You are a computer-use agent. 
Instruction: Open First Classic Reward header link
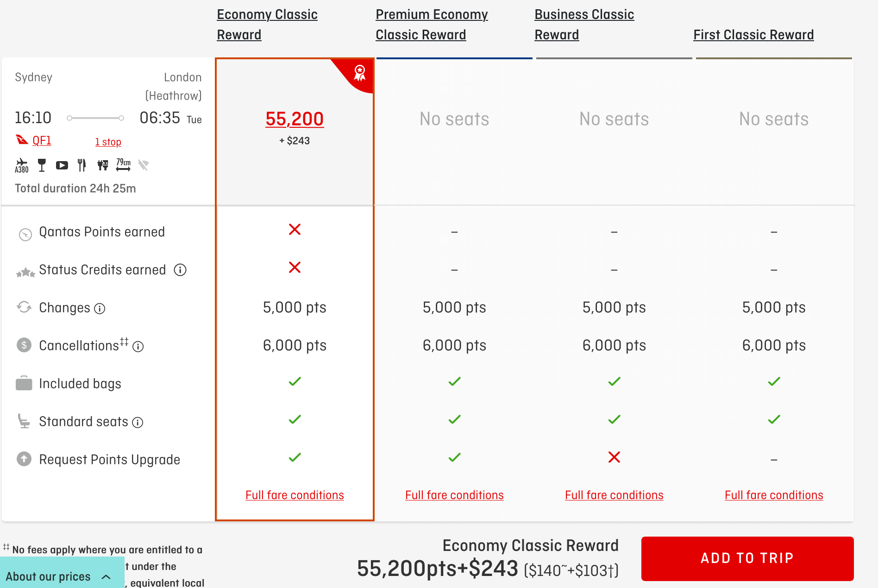pos(753,35)
